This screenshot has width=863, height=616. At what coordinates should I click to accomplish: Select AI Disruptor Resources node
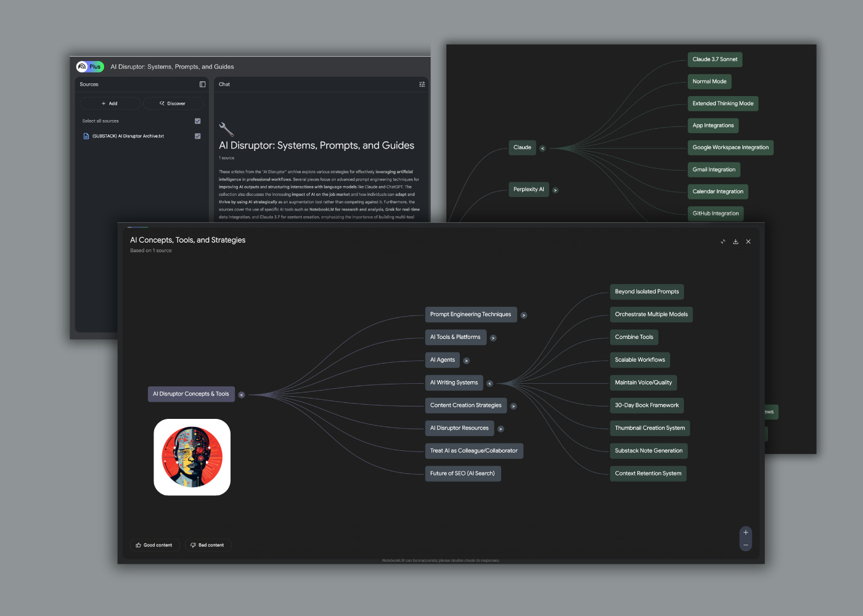(x=459, y=429)
